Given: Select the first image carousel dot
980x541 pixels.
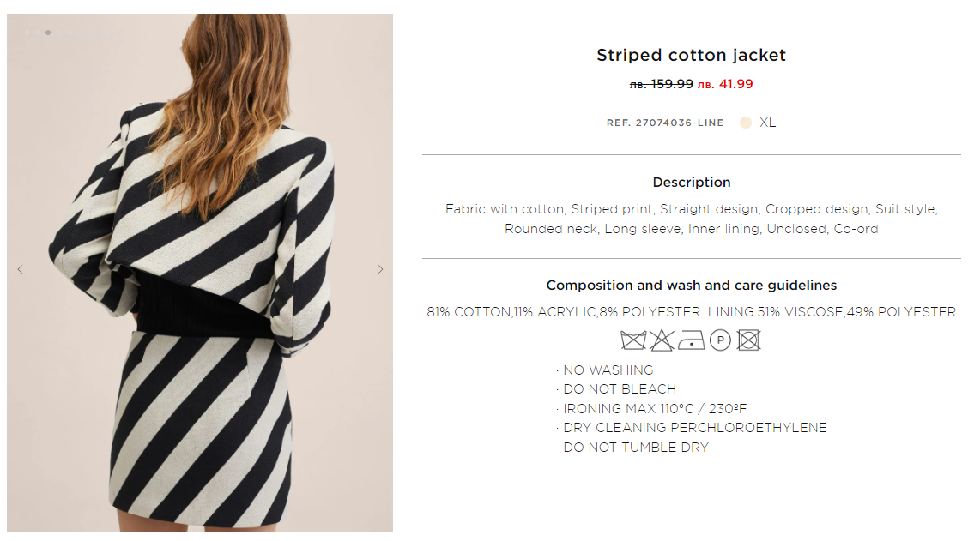Looking at the screenshot, I should pyautogui.click(x=27, y=33).
